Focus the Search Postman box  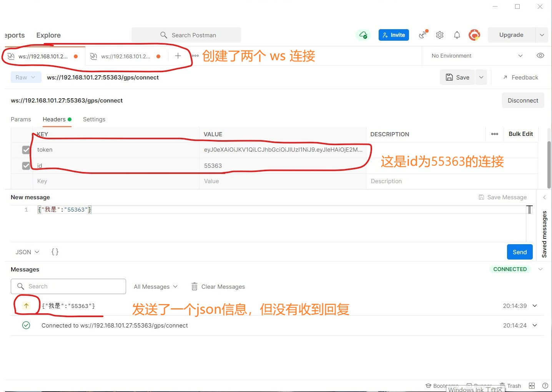186,35
